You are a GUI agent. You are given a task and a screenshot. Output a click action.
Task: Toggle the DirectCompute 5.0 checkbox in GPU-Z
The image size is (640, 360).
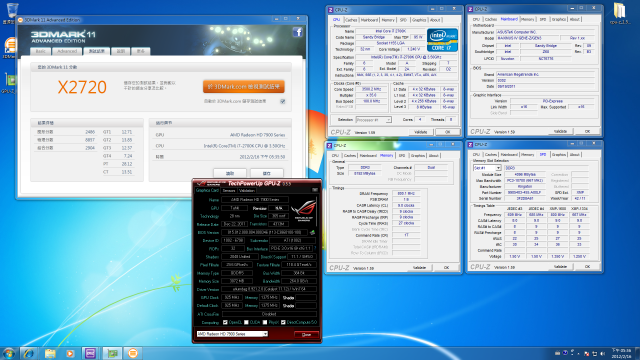pos(283,322)
